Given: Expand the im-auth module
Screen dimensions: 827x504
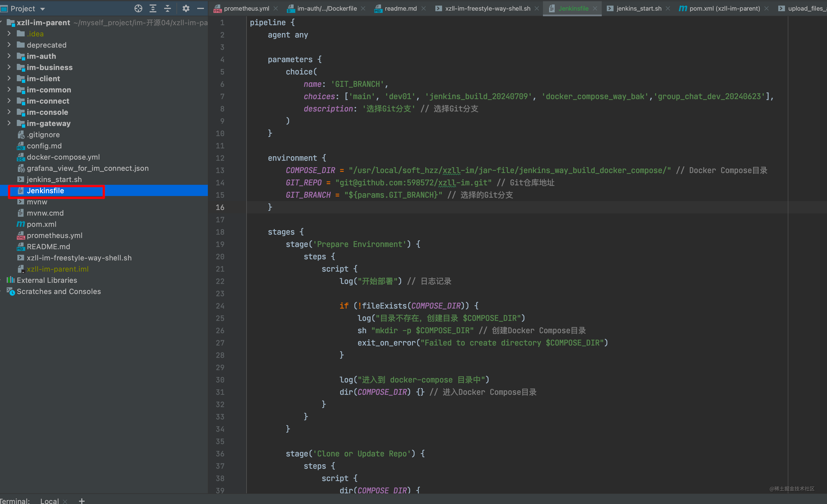Looking at the screenshot, I should point(9,56).
